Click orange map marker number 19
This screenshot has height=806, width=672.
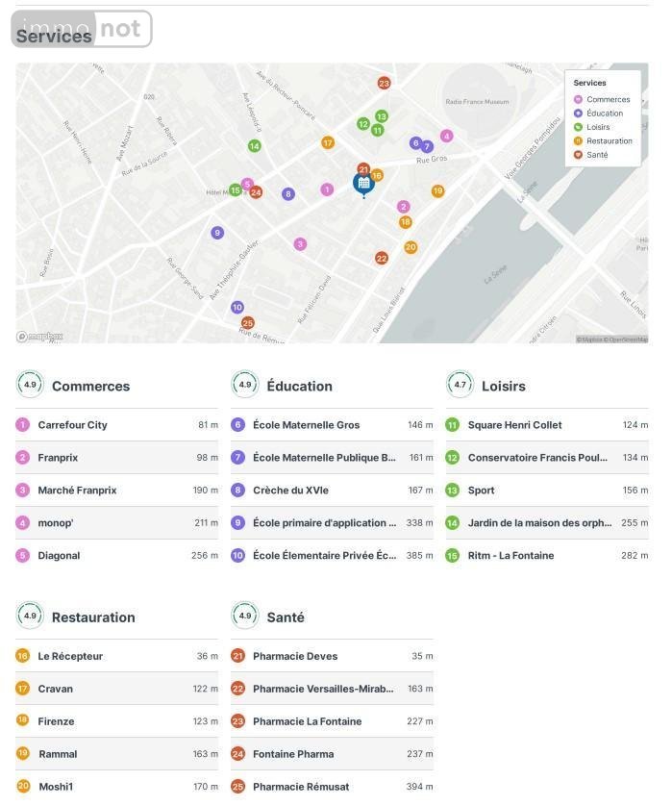pyautogui.click(x=437, y=191)
